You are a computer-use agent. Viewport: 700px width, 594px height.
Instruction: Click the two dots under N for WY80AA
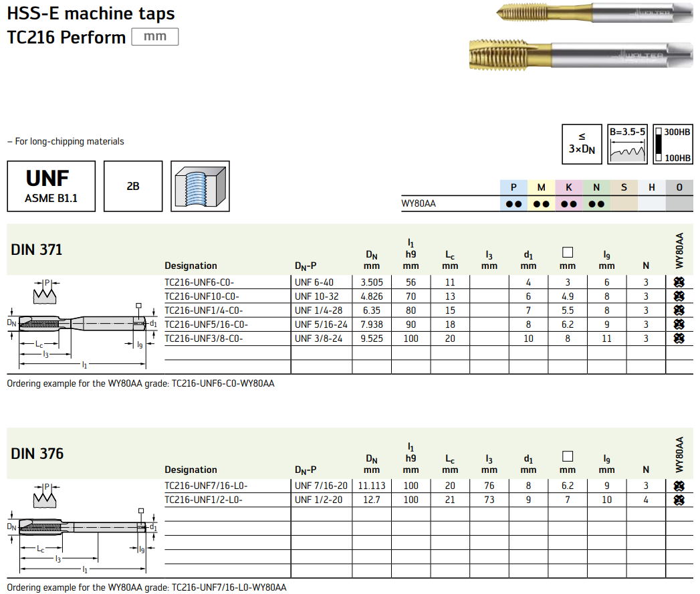(x=596, y=204)
